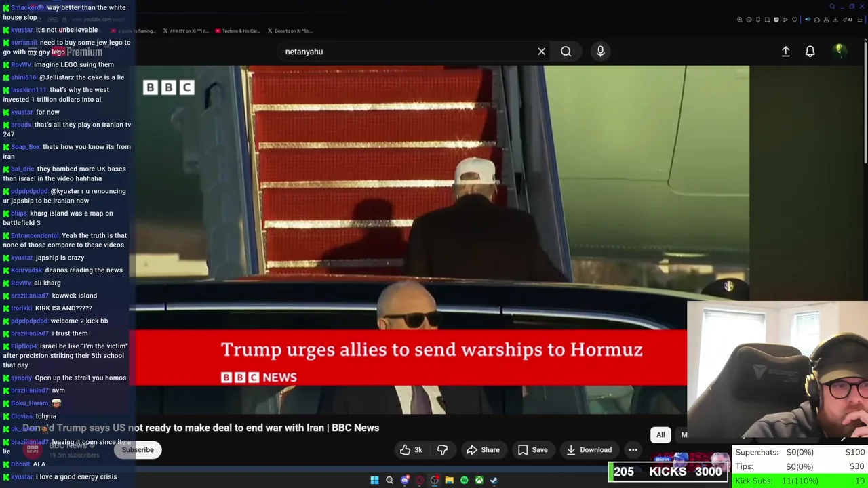Open File Explorer from taskbar

point(449,481)
